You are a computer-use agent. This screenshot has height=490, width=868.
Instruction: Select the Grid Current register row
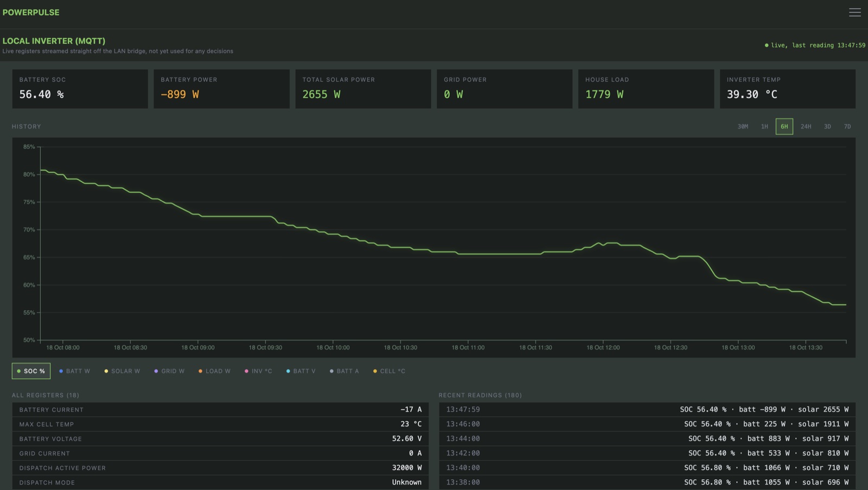coord(220,453)
